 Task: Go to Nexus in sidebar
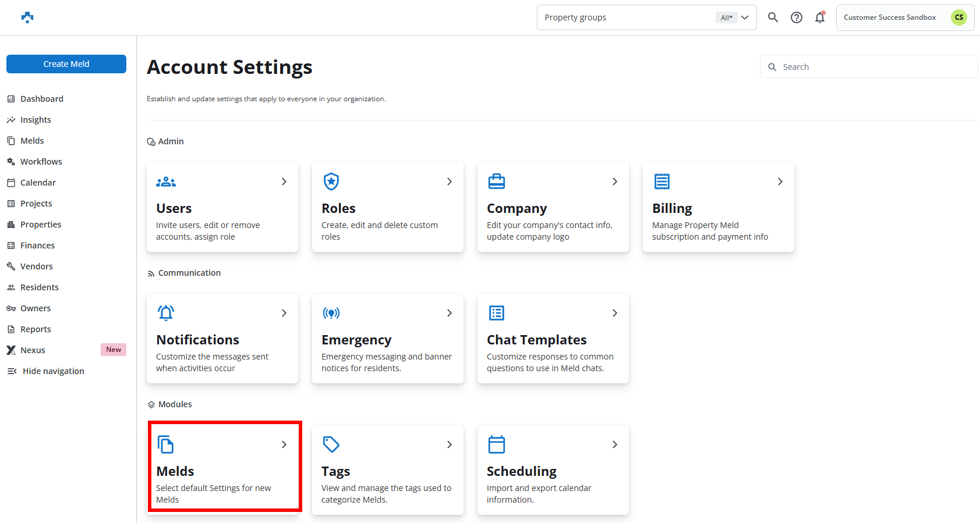[x=33, y=350]
